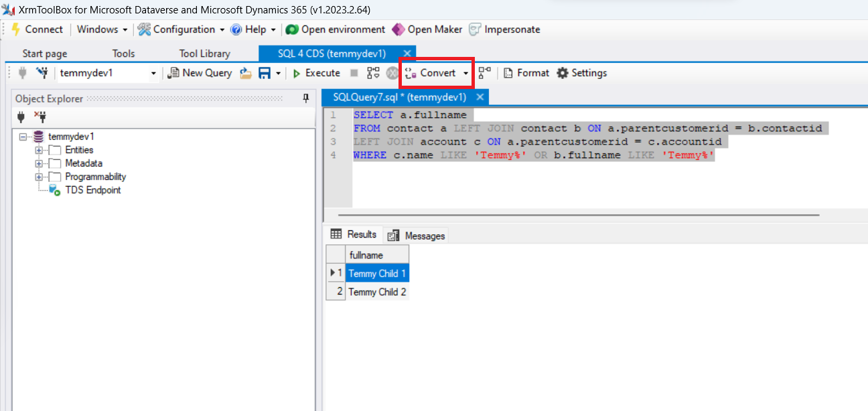Click the row 2 header in results grid
The width and height of the screenshot is (868, 411).
pos(336,292)
